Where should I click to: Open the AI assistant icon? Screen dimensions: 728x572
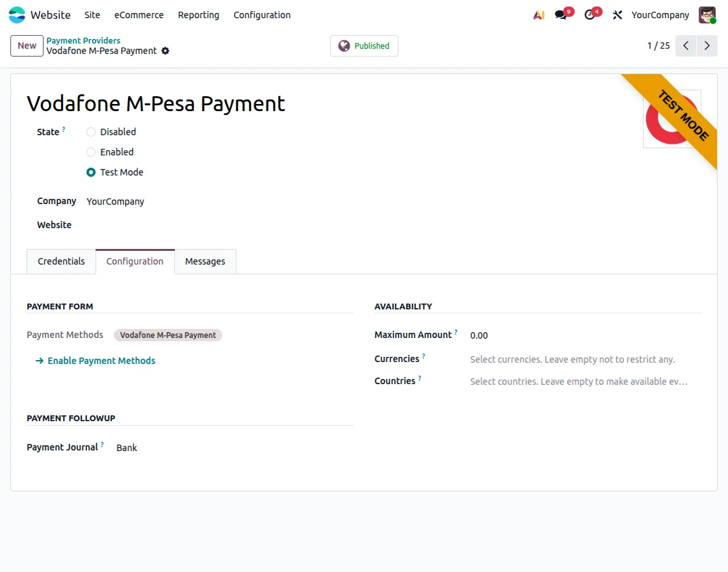click(x=539, y=15)
